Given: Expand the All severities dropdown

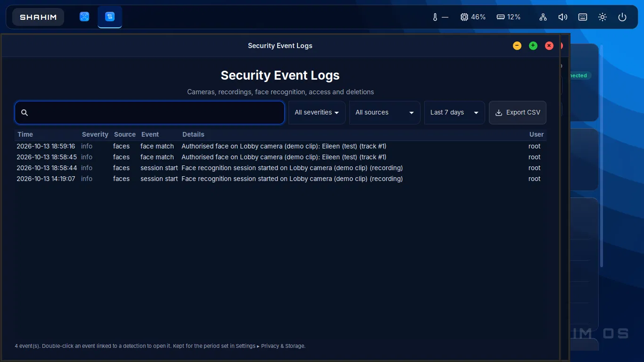Looking at the screenshot, I should pos(317,113).
